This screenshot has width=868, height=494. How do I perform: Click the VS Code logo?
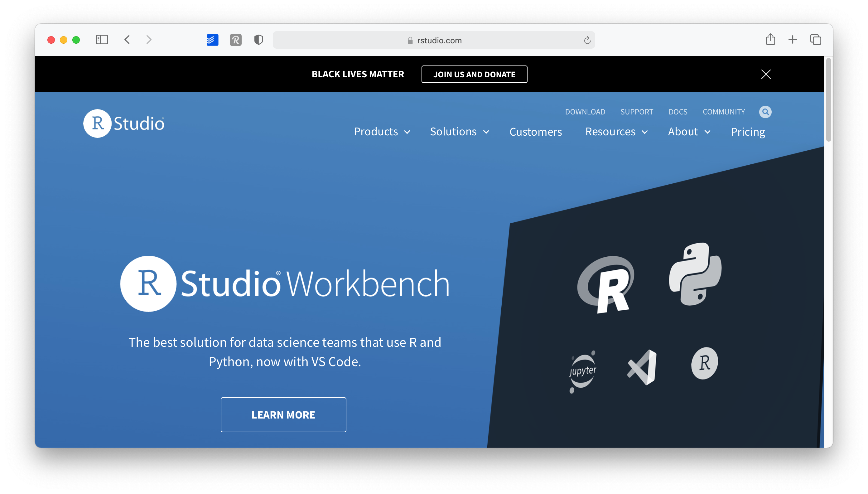click(x=642, y=367)
